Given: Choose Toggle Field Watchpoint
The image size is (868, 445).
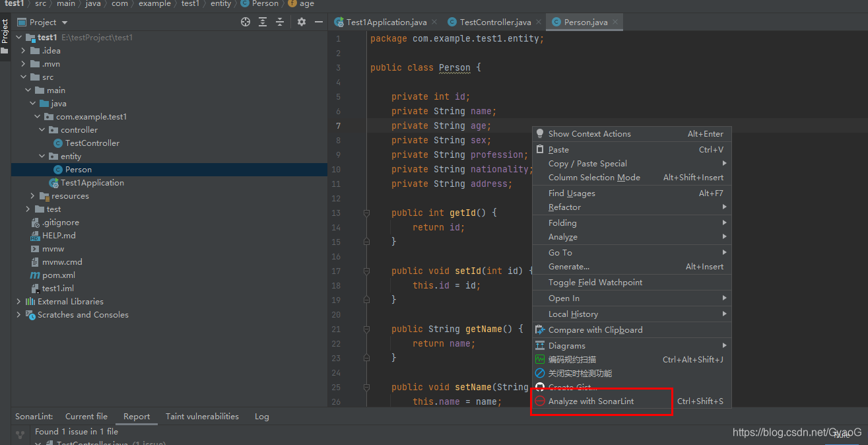Looking at the screenshot, I should [x=632, y=283].
